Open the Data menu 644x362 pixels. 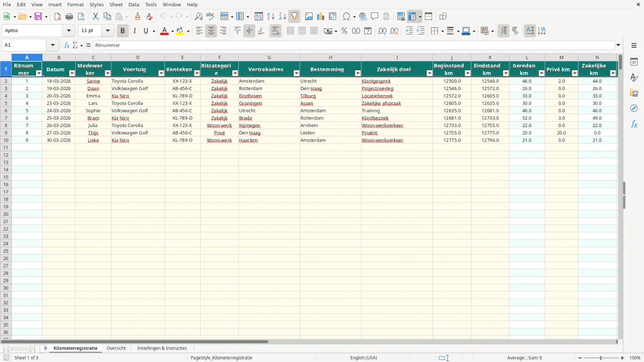tap(134, 4)
